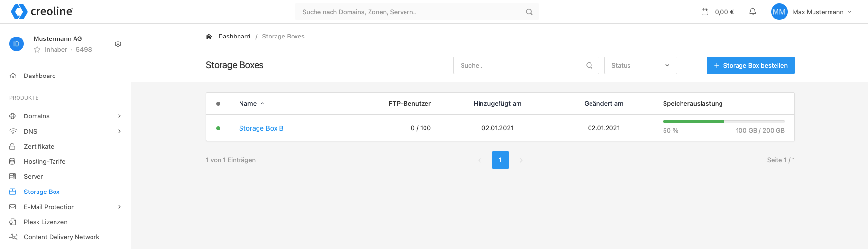The width and height of the screenshot is (868, 249).
Task: Click the customer number 5498
Action: click(84, 49)
